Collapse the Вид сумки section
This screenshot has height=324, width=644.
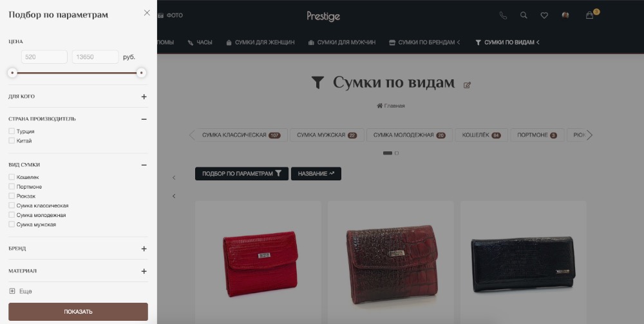pyautogui.click(x=144, y=165)
